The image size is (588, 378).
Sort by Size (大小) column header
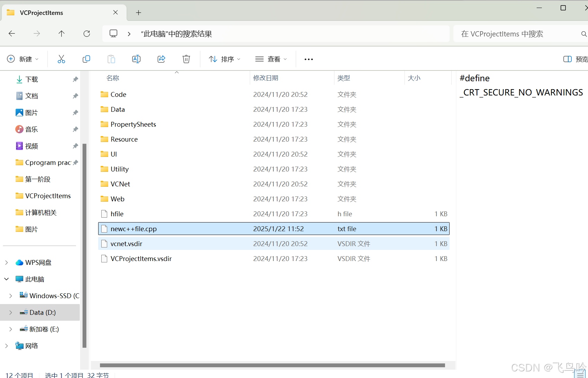414,78
